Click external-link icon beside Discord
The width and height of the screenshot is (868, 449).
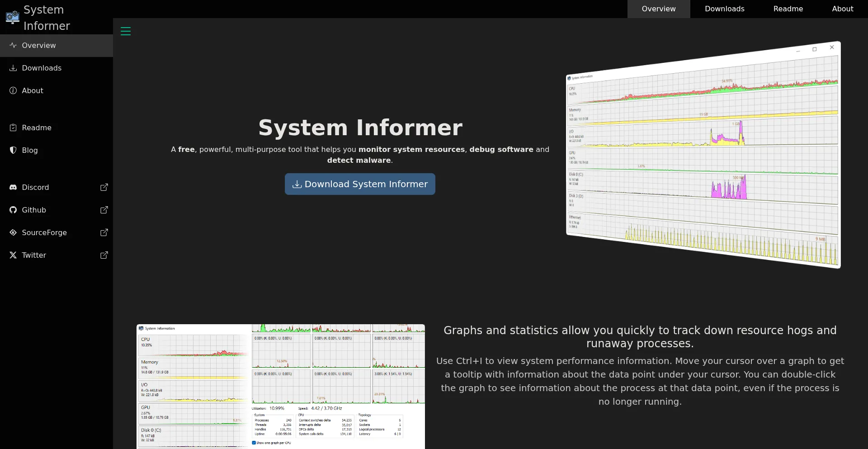point(104,187)
